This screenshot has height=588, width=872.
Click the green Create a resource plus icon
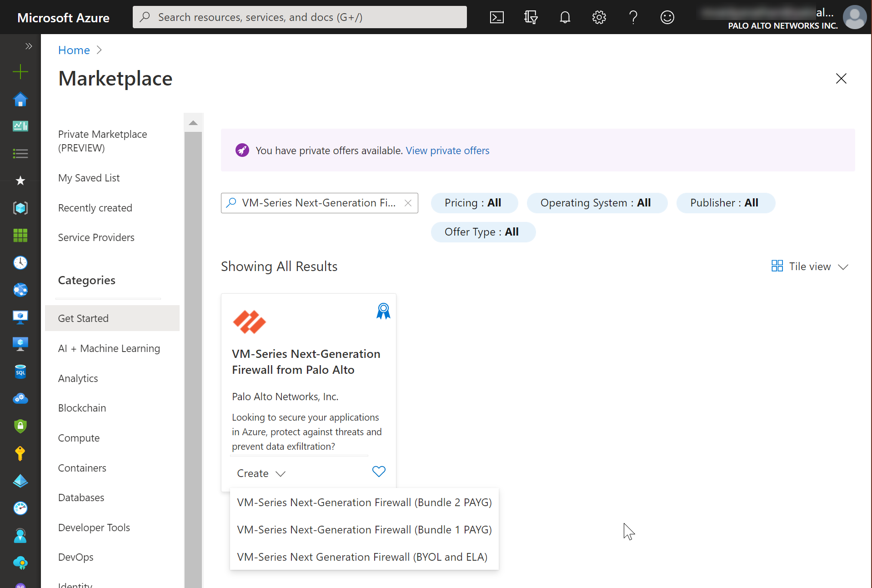(20, 71)
